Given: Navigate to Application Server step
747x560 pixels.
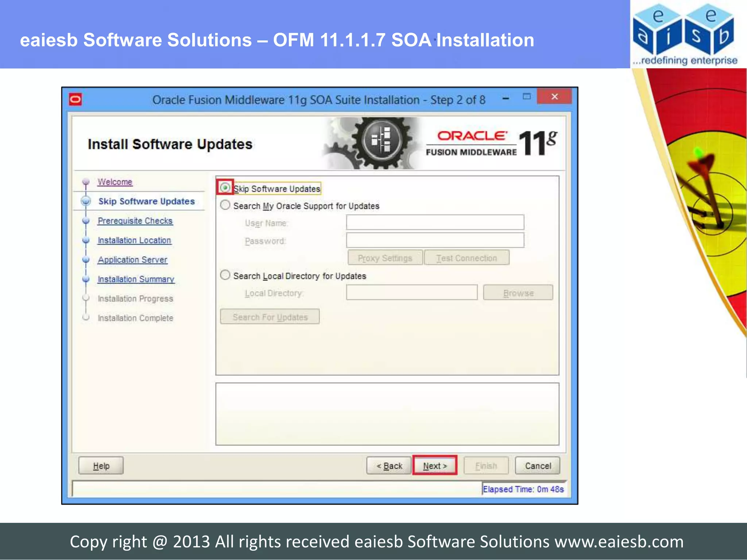Looking at the screenshot, I should (132, 260).
